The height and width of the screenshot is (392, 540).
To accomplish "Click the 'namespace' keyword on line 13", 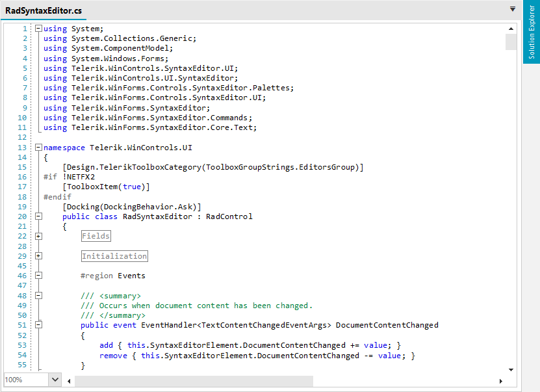I will (x=64, y=148).
